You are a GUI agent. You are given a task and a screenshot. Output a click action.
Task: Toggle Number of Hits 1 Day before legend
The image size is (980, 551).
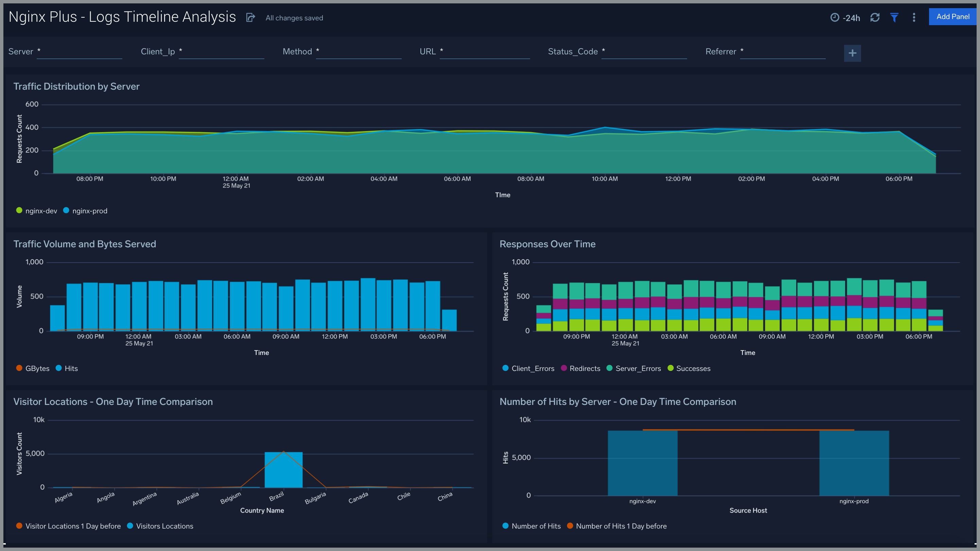click(620, 526)
